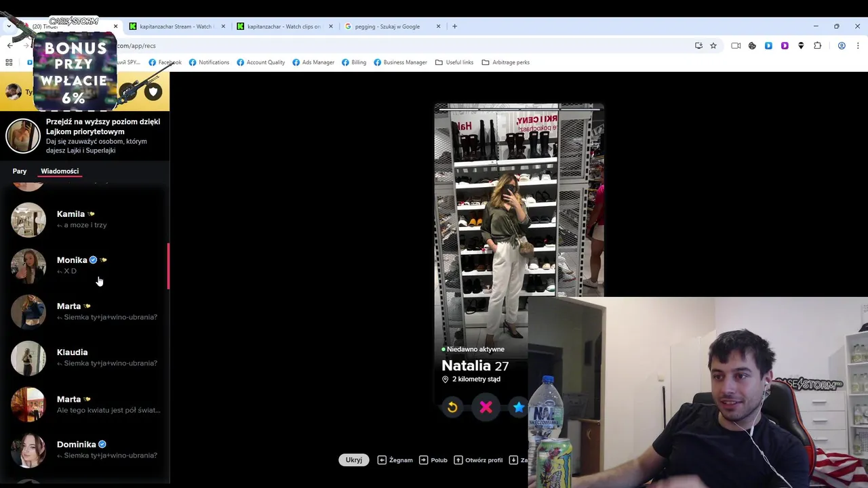Viewport: 868px width, 488px height.
Task: Click the name Natalia 27 on card
Action: [475, 365]
